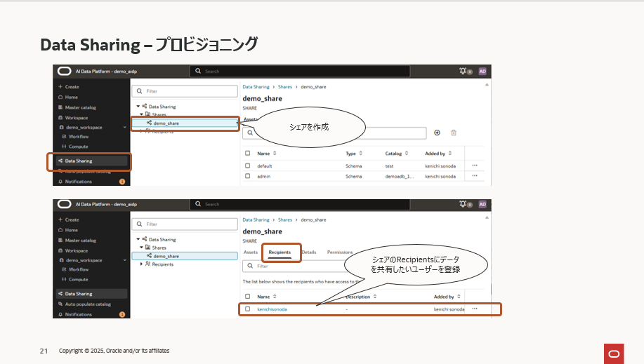This screenshot has width=644, height=364.
Task: Click the 'demoadb_1...' catalog cell
Action: [399, 177]
